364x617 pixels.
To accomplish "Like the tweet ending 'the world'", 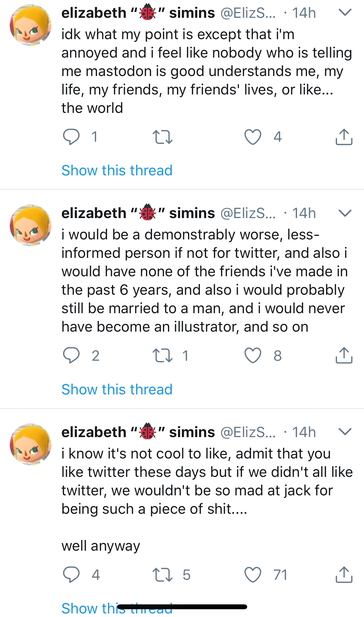I will click(x=253, y=137).
